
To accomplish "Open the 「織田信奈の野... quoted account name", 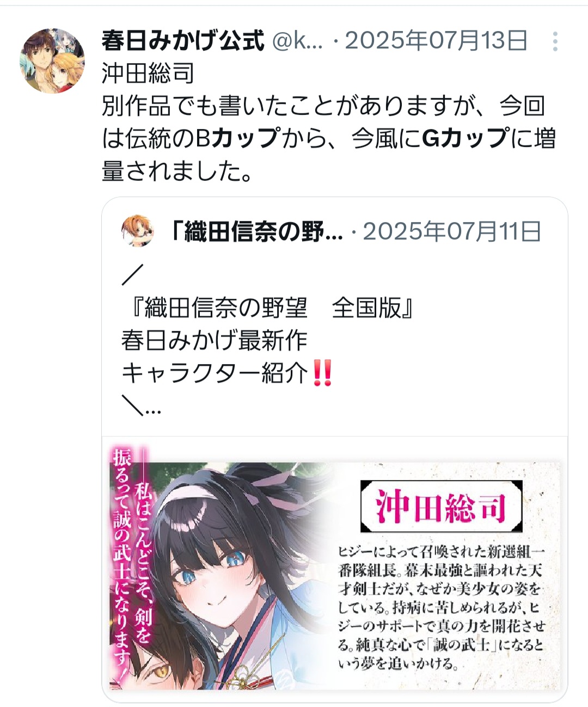I will click(x=256, y=232).
